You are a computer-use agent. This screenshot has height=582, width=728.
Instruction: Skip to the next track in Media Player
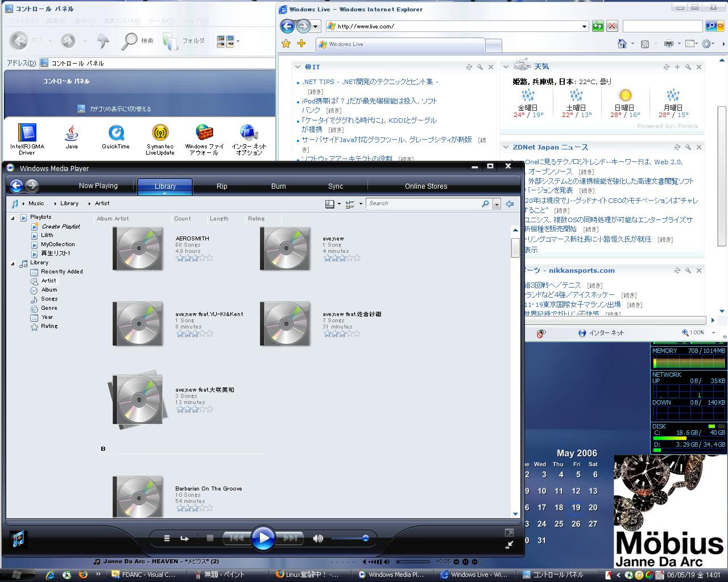tap(289, 538)
